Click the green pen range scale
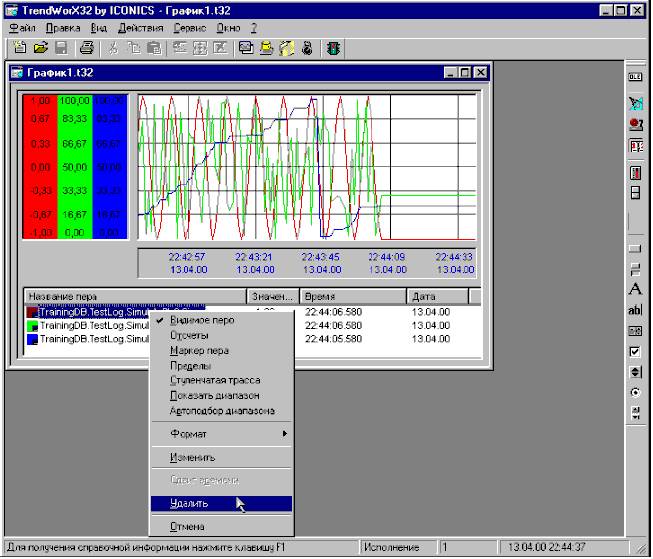 click(75, 167)
